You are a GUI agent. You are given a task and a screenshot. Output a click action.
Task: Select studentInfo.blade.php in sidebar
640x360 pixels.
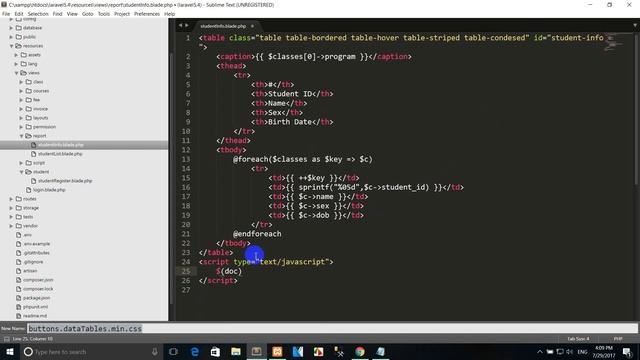(61, 145)
